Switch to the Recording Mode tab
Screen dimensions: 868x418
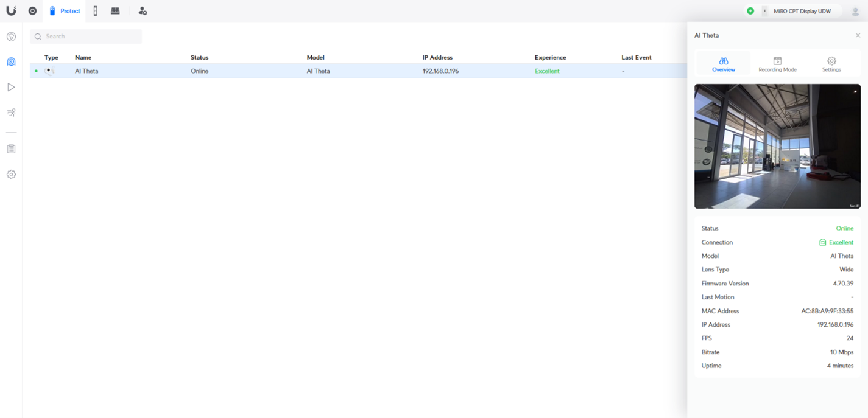click(x=777, y=64)
